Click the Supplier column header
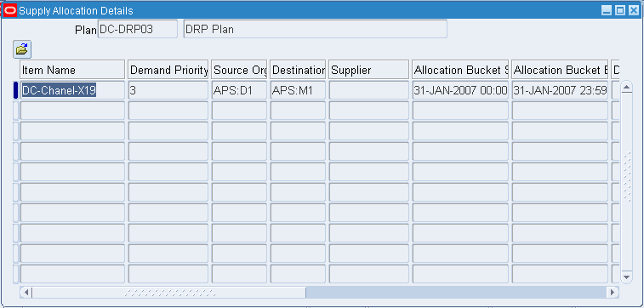The width and height of the screenshot is (644, 308). click(x=369, y=70)
